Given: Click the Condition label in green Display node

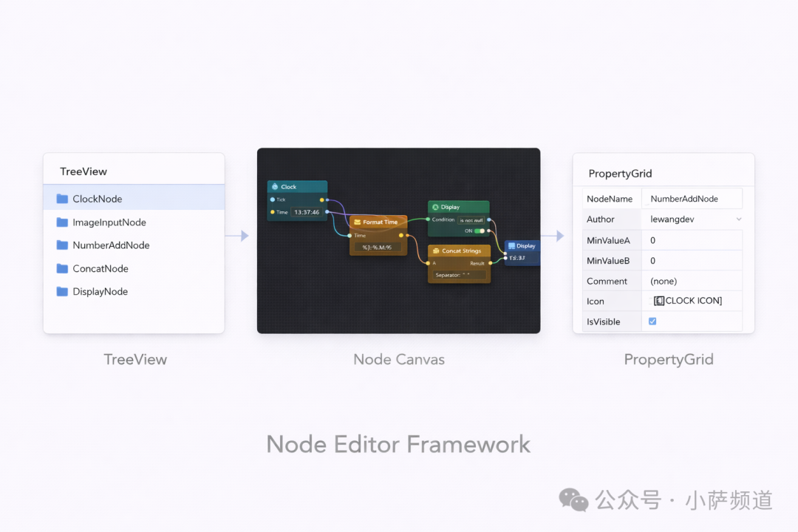Looking at the screenshot, I should point(443,220).
